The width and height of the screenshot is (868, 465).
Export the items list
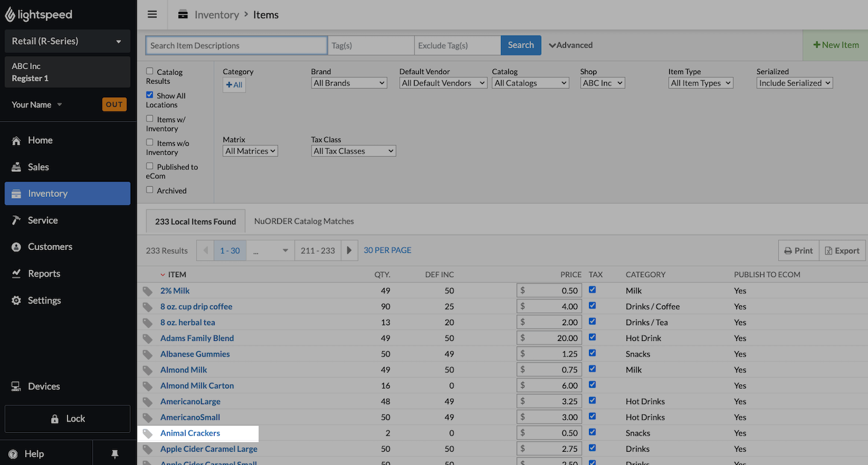(842, 251)
